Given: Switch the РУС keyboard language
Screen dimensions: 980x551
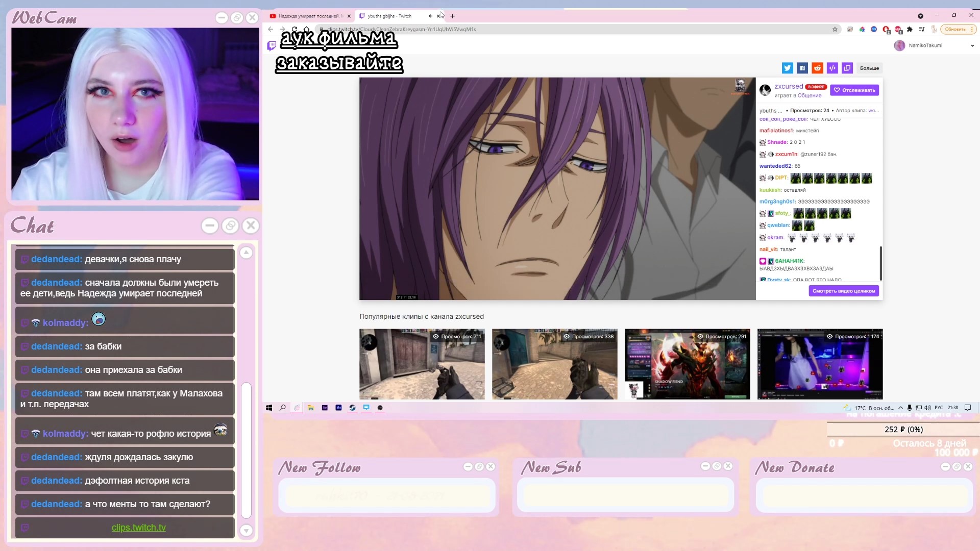Looking at the screenshot, I should (x=939, y=408).
